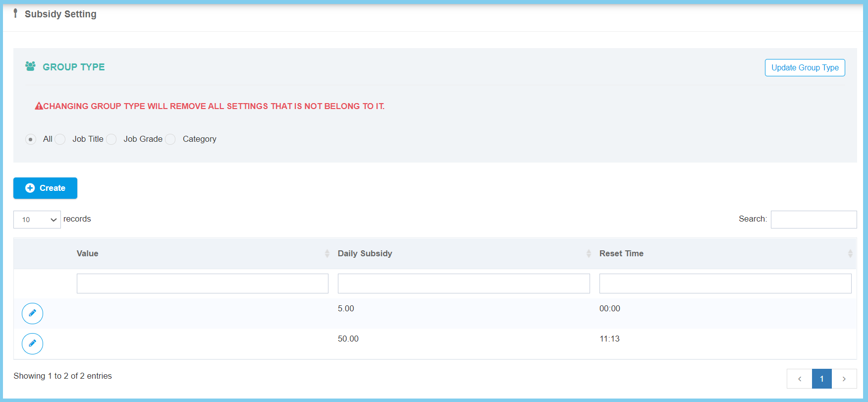Pick the Category radio option
868x402 pixels.
(170, 139)
